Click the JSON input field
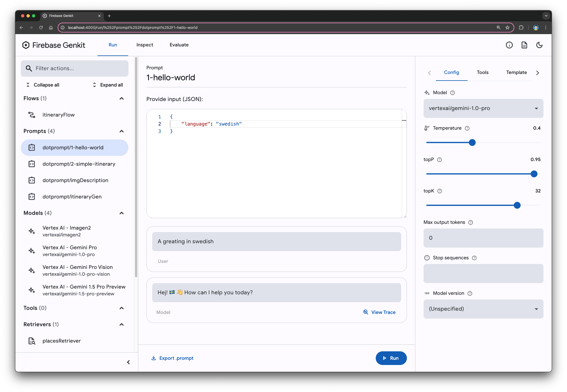 [276, 164]
